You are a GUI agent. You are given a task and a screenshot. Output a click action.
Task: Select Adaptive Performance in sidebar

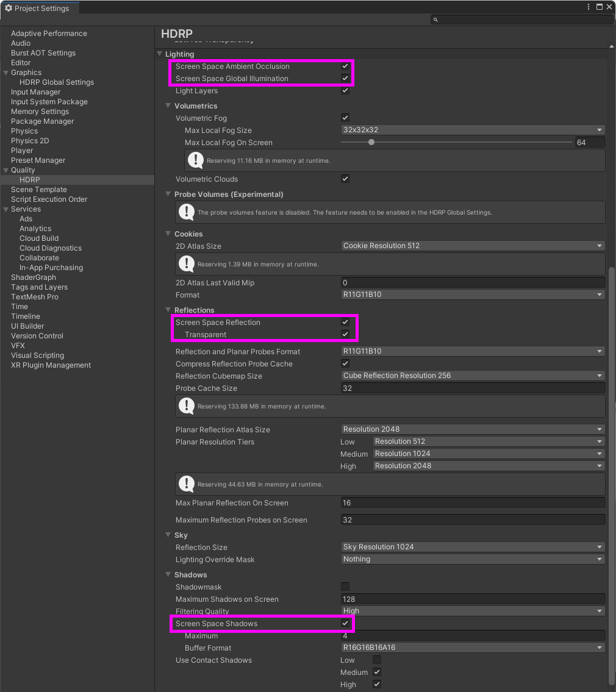coord(49,34)
